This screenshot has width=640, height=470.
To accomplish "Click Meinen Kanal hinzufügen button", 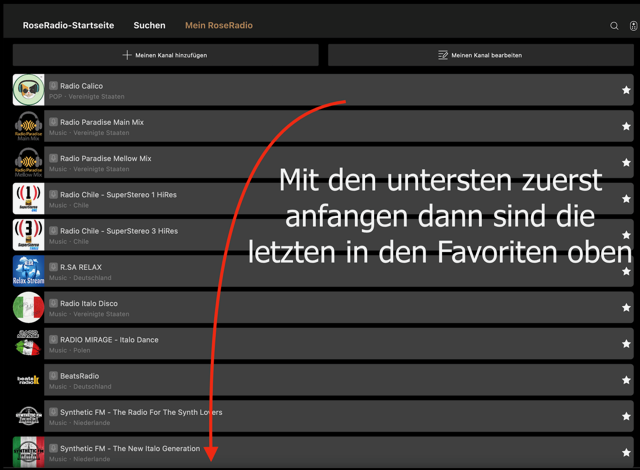I will [165, 55].
